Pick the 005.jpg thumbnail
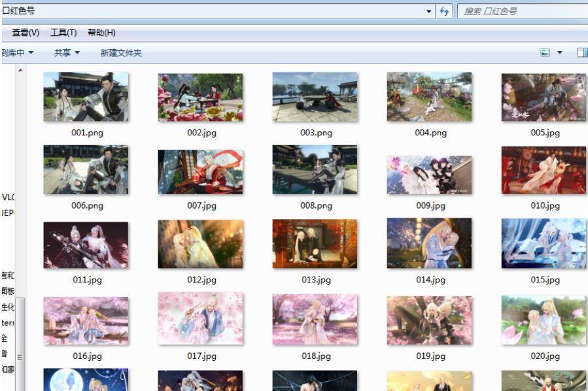The image size is (588, 391). 544,97
